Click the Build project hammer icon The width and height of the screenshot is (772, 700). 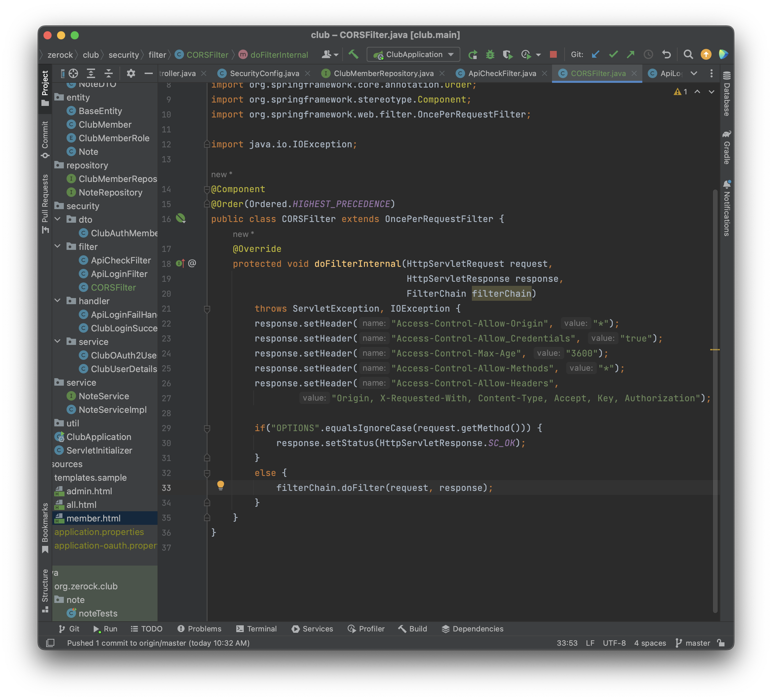pos(353,54)
